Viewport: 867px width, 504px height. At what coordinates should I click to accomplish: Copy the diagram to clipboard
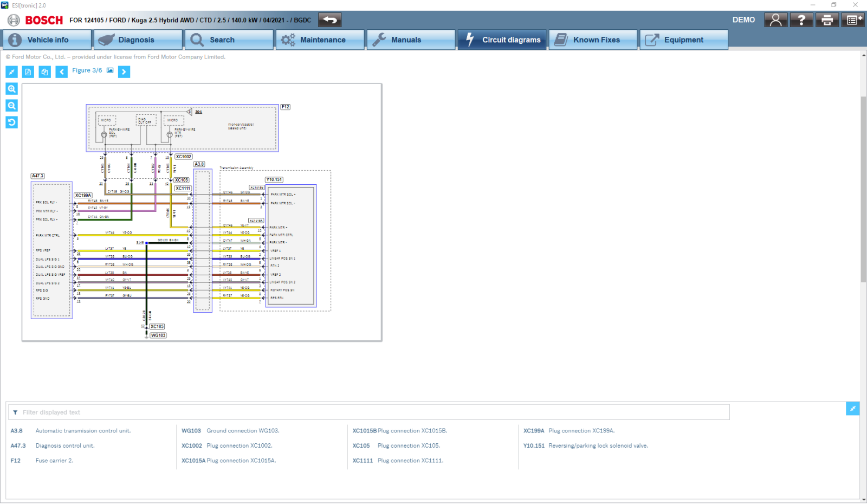(x=44, y=72)
